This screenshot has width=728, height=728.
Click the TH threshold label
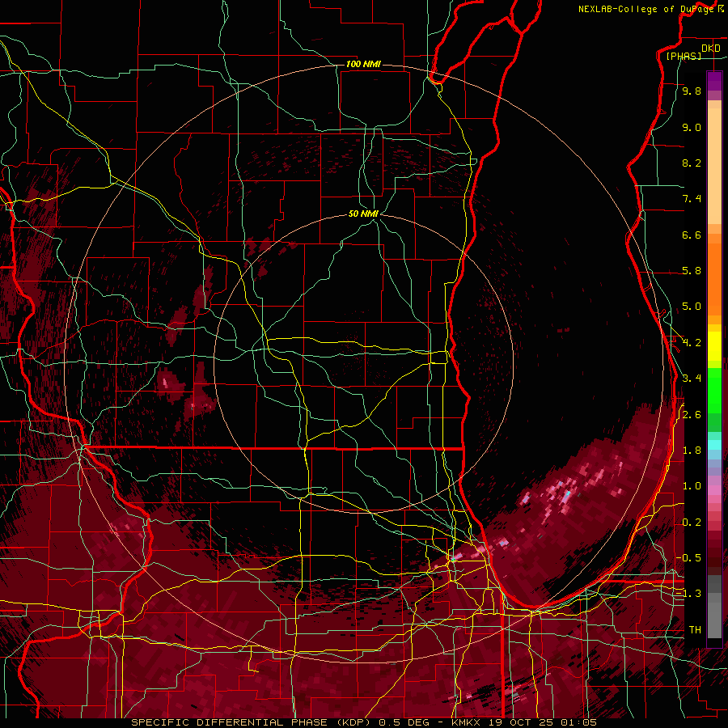[695, 630]
